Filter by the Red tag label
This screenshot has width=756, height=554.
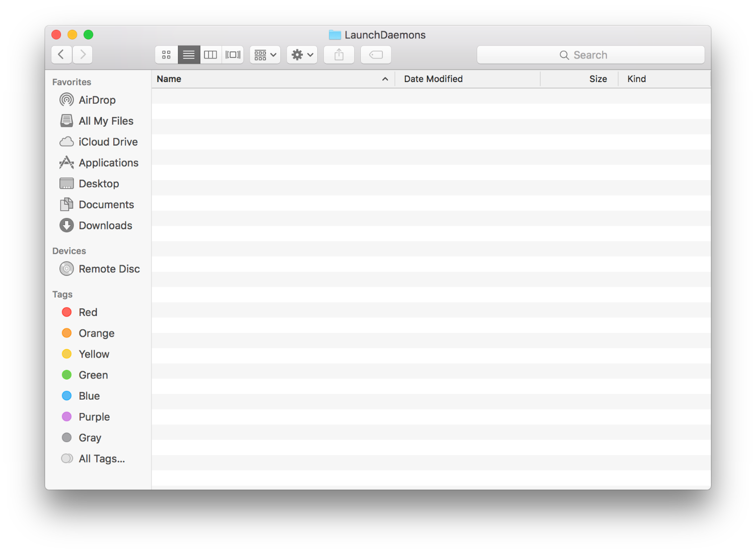[x=88, y=312]
